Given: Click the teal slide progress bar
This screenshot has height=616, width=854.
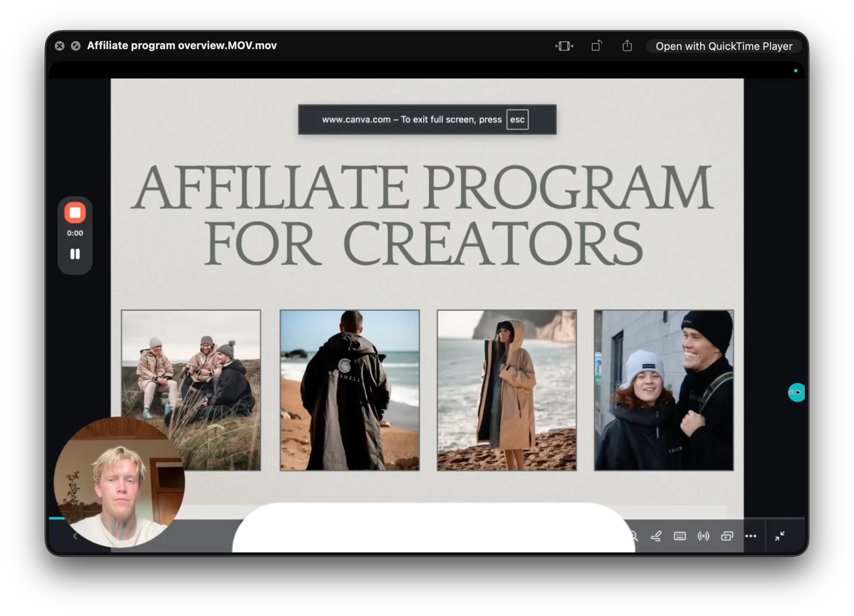Looking at the screenshot, I should (57, 518).
